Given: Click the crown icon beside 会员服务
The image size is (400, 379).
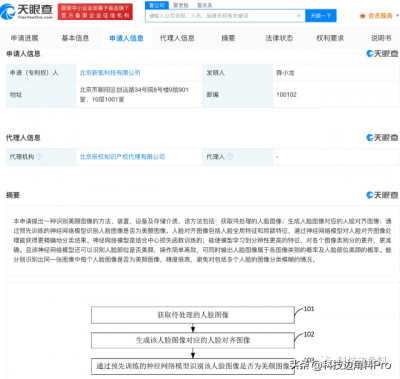Looking at the screenshot, I should point(362,16).
